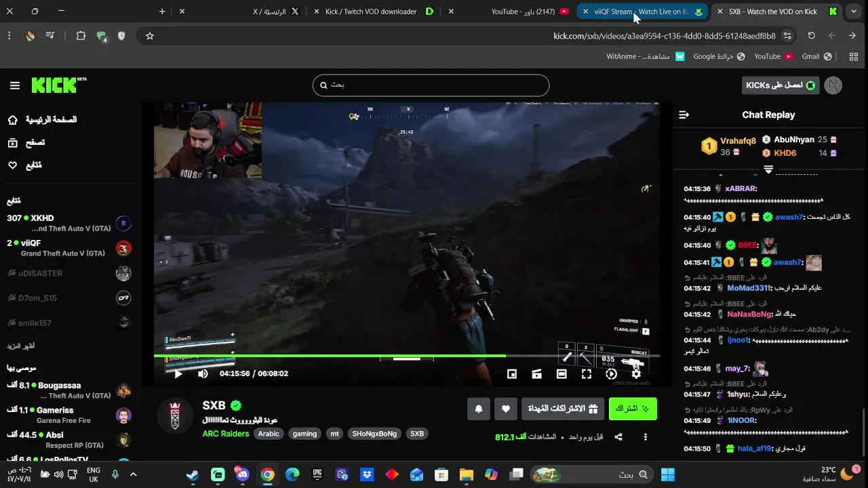The width and height of the screenshot is (868, 488).
Task: Open D7om_515 offline channel
Action: 68,298
